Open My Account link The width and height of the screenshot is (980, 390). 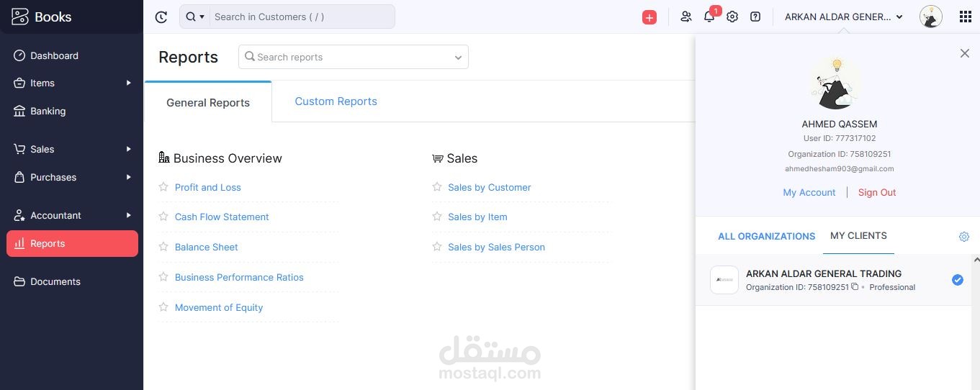tap(809, 192)
